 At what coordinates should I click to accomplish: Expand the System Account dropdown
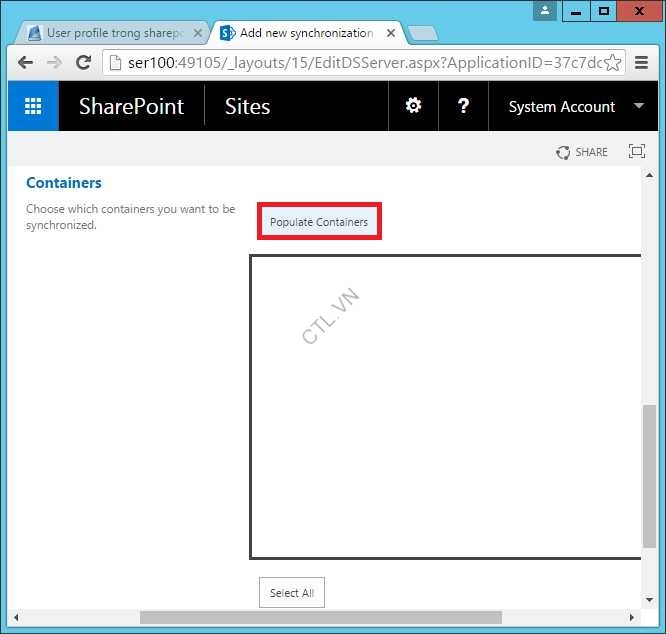[x=639, y=106]
